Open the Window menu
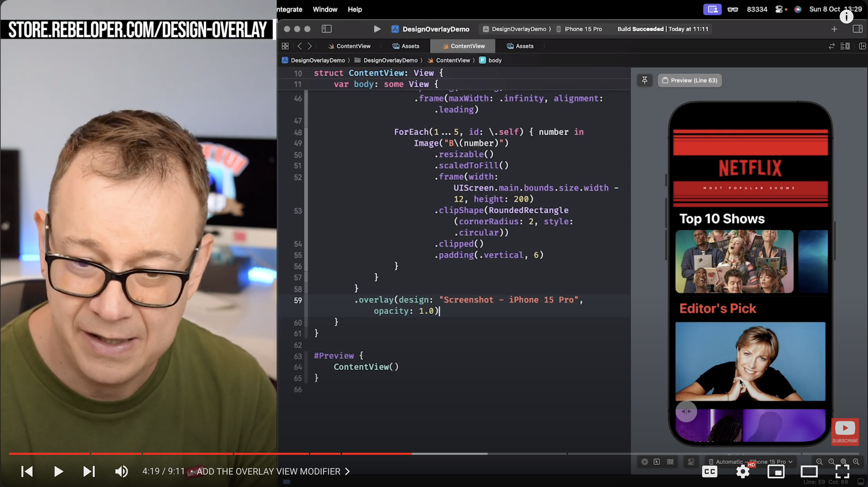The image size is (868, 487). coord(324,9)
